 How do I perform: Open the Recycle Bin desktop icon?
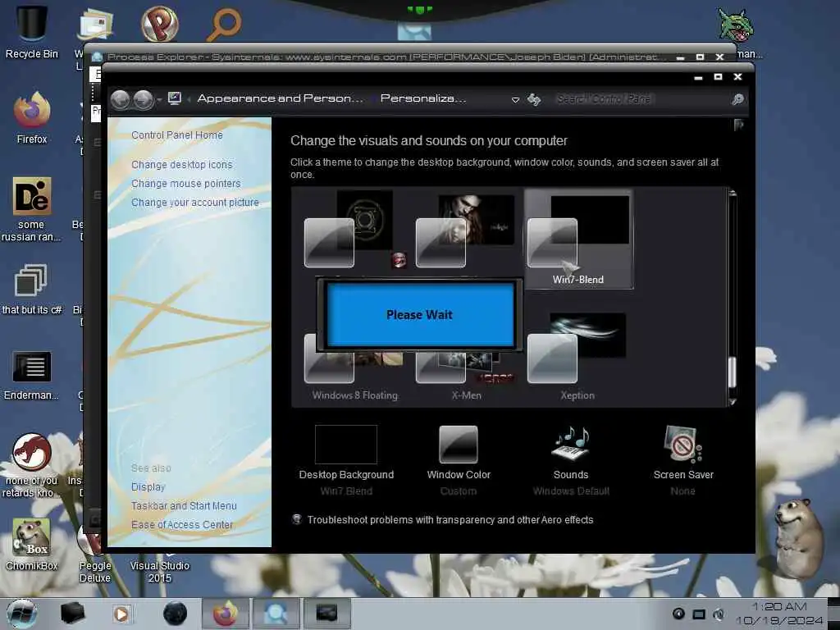click(x=32, y=30)
